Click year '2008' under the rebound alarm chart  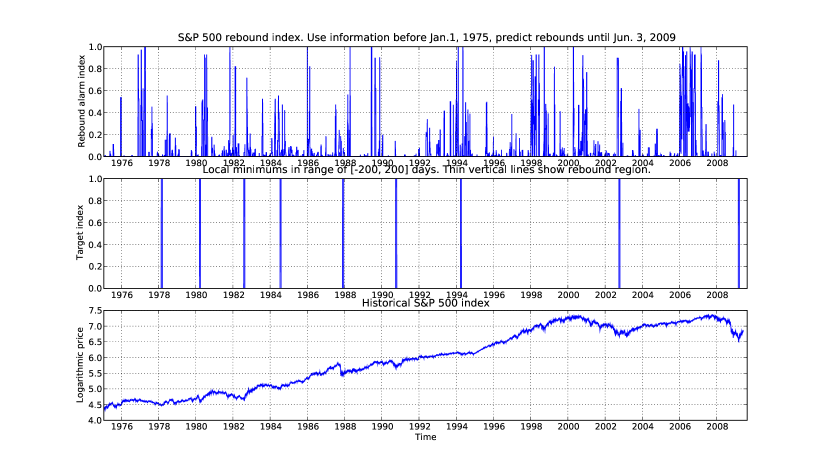[x=717, y=163]
